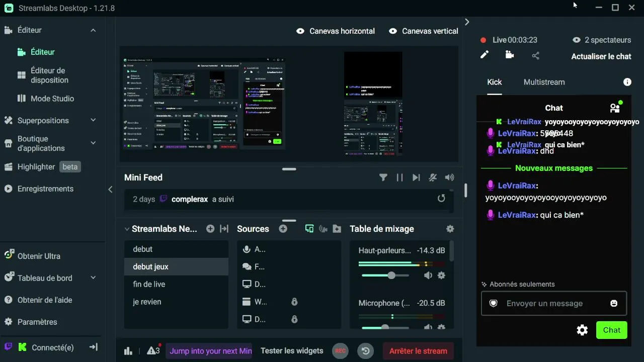644x362 pixels.
Task: Click Obtenir Ultra in the sidebar
Action: (32, 256)
